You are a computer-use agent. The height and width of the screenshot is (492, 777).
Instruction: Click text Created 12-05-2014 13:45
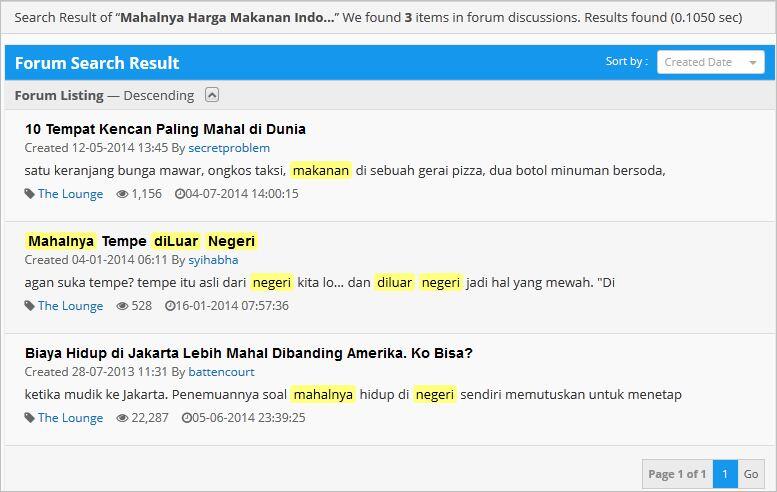(x=96, y=148)
